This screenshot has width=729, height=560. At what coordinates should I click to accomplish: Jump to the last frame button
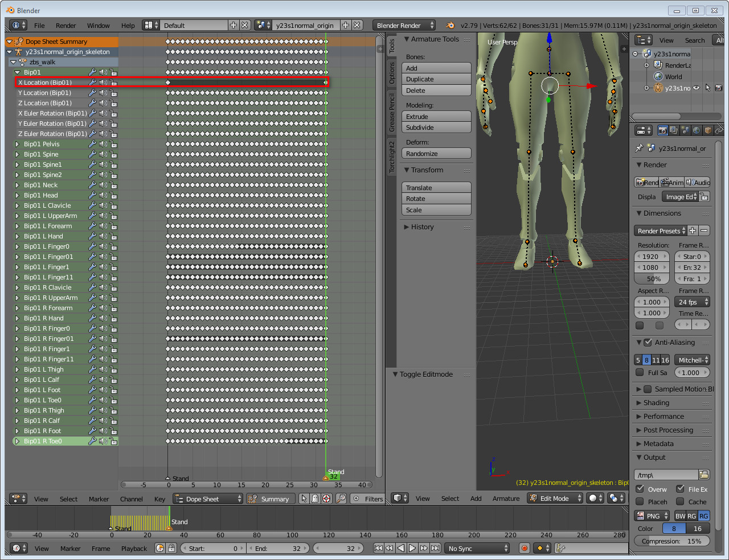435,548
